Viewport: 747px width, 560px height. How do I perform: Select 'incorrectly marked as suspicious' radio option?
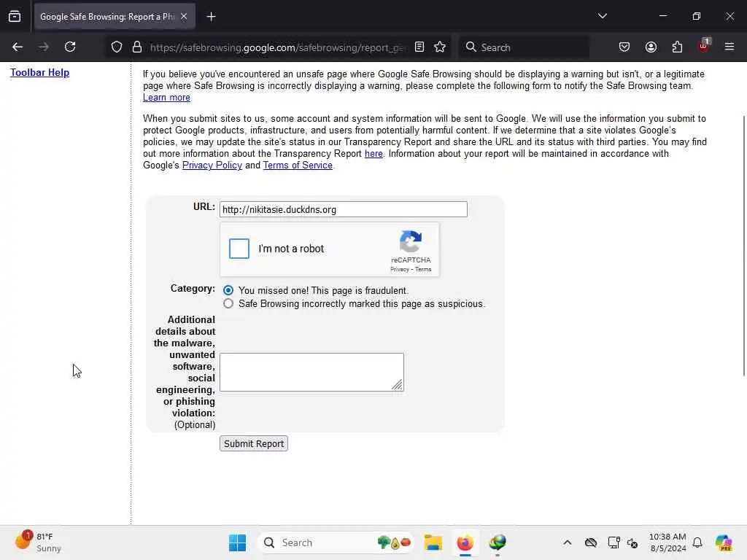pyautogui.click(x=228, y=304)
